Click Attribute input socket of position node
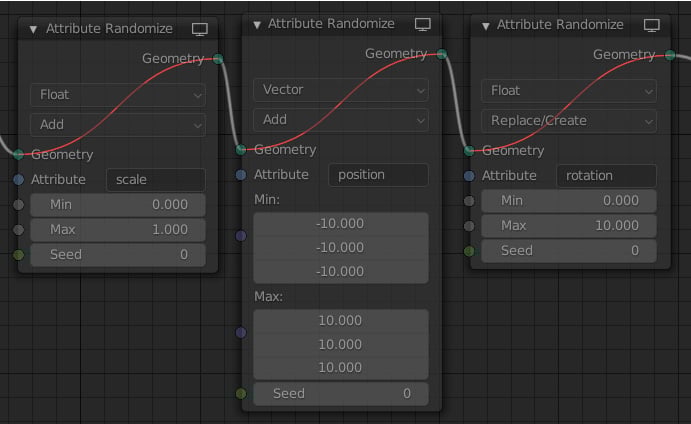Viewport: 691px width, 424px height. pos(241,175)
